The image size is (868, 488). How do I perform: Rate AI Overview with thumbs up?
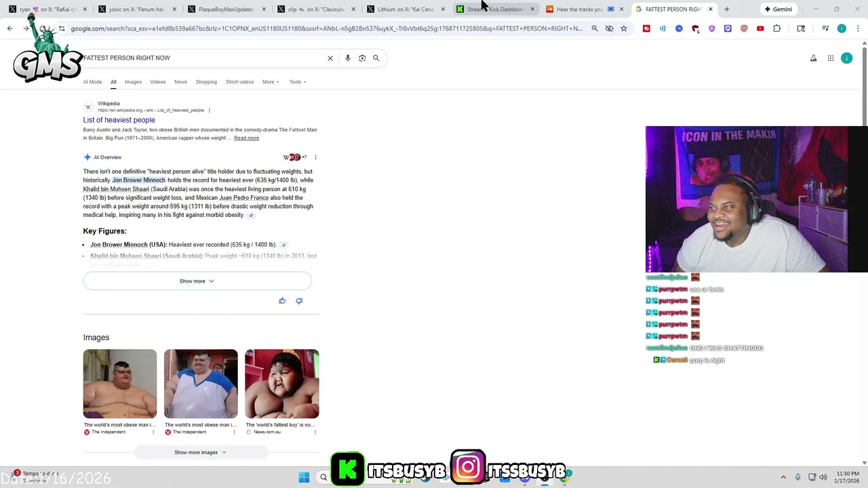click(282, 301)
